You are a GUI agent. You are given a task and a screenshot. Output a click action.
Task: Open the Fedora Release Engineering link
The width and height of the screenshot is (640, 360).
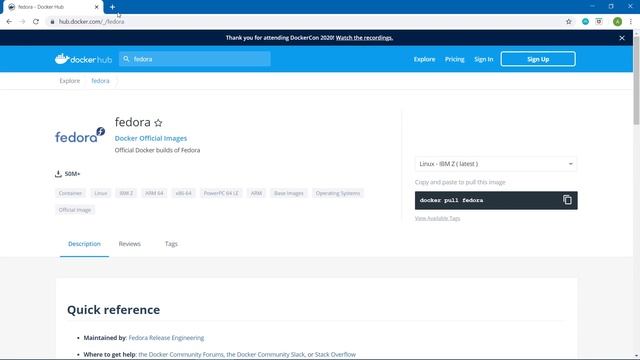[166, 338]
